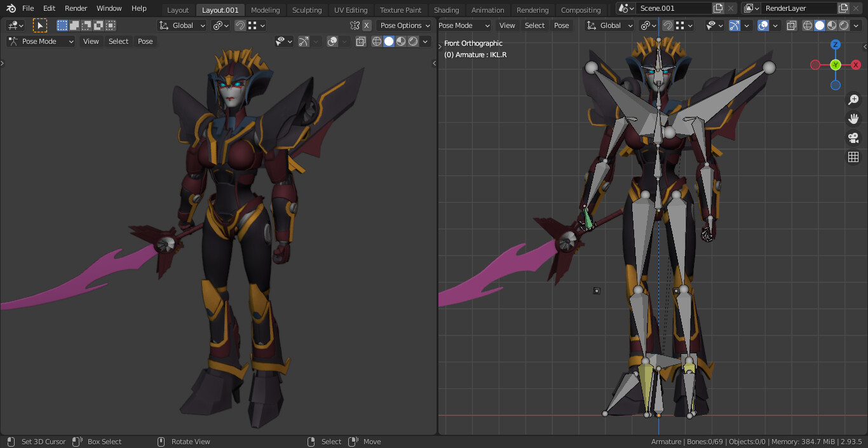Click the Z axis on the navigation gizmo
The image size is (868, 448).
pos(836,44)
